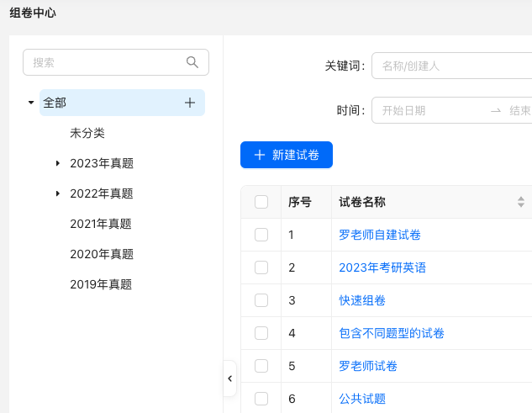Select the 2020年真题 category
The height and width of the screenshot is (413, 532).
102,254
